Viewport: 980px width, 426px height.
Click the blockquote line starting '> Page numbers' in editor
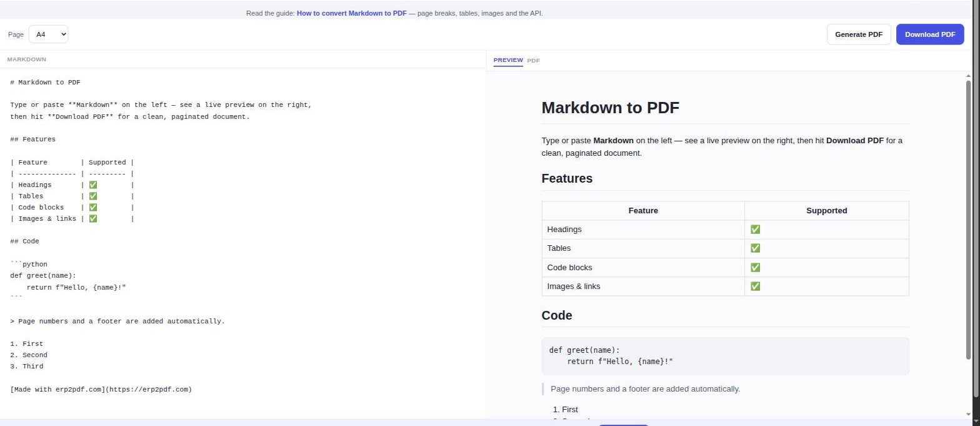point(117,321)
